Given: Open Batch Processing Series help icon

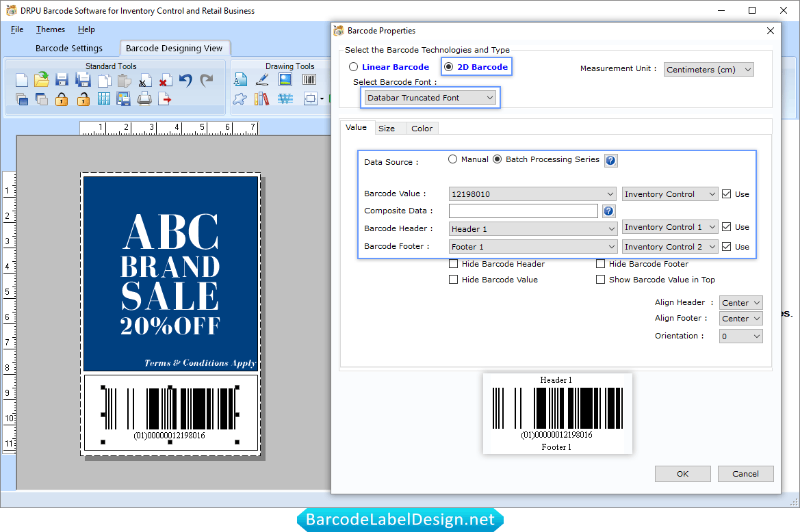Looking at the screenshot, I should [610, 161].
